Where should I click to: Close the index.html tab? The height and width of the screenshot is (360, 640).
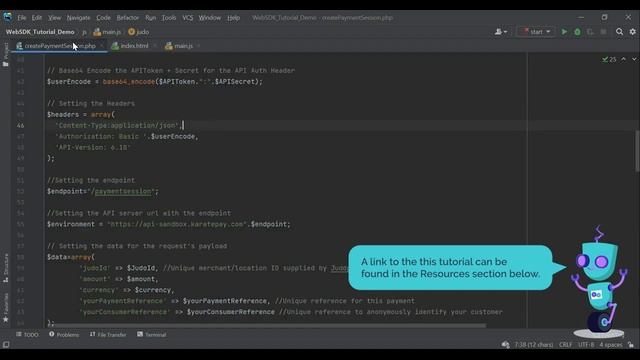(x=155, y=46)
